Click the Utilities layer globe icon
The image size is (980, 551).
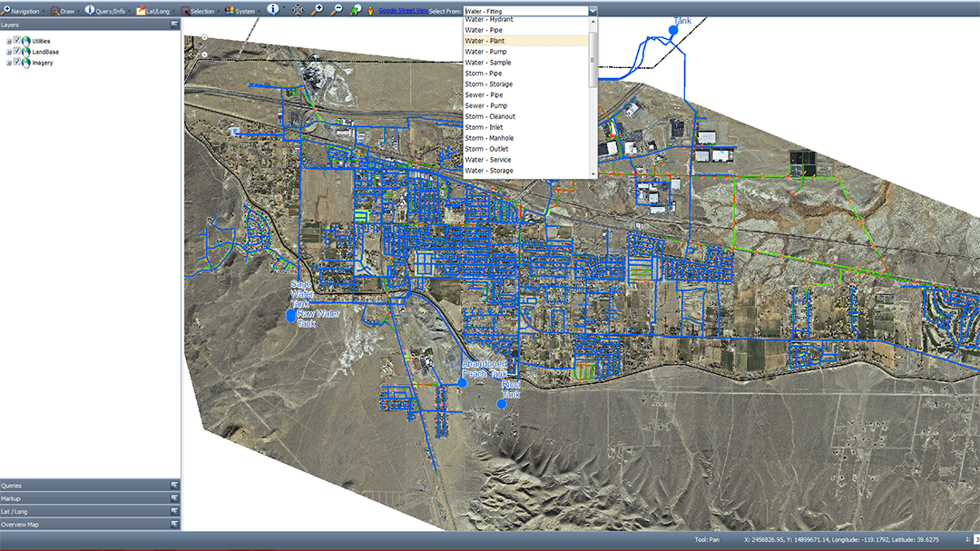pos(26,41)
